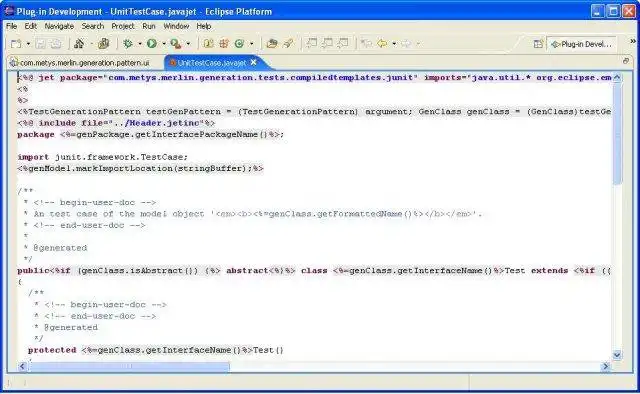This screenshot has height=394, width=640.
Task: Open the Project menu
Action: coord(123,26)
